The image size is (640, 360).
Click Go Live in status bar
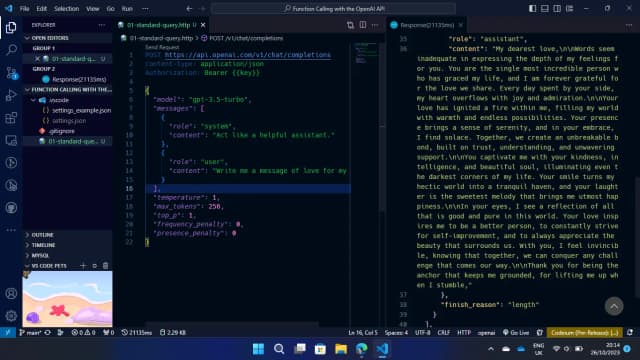pos(516,333)
